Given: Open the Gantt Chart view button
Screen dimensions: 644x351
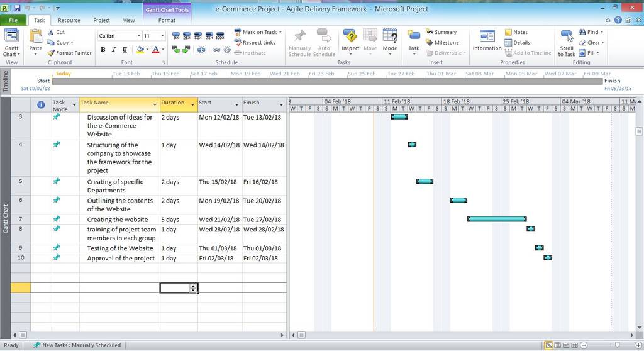Looking at the screenshot, I should coord(11,42).
